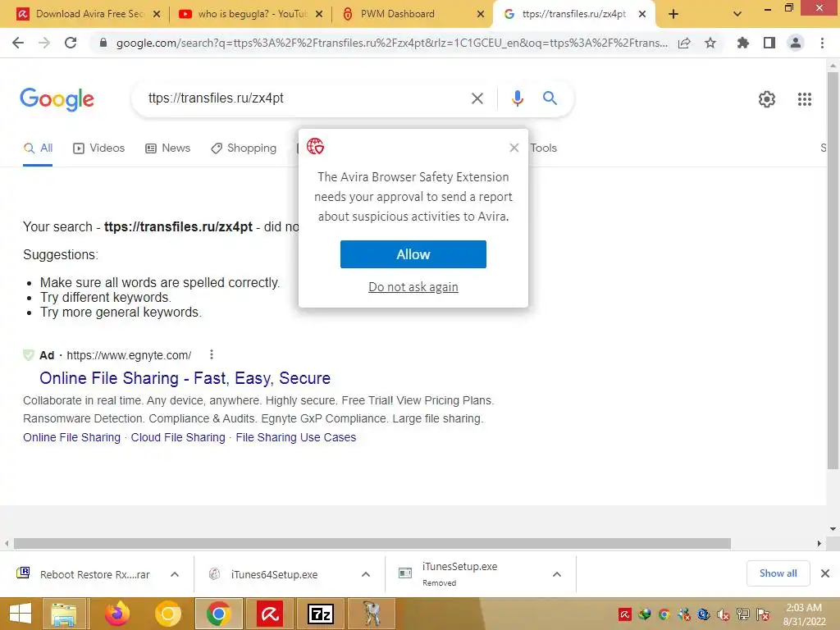Click the address bar URL
The image size is (840, 630).
point(392,43)
